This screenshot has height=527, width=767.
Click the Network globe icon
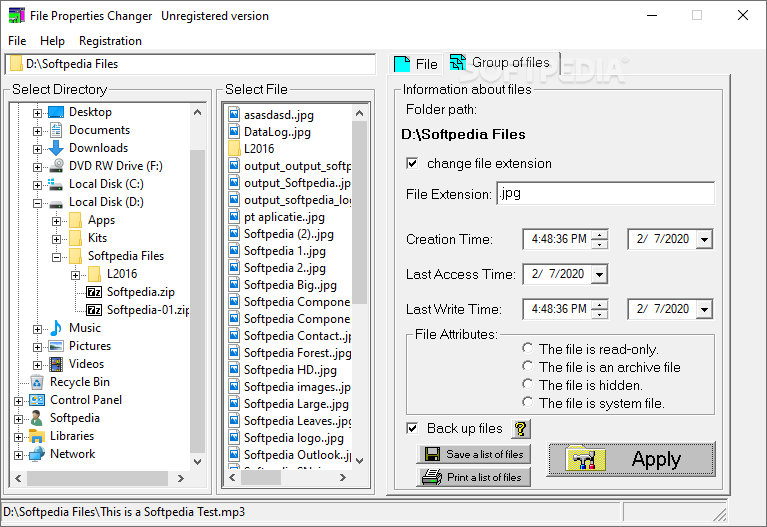tap(37, 454)
